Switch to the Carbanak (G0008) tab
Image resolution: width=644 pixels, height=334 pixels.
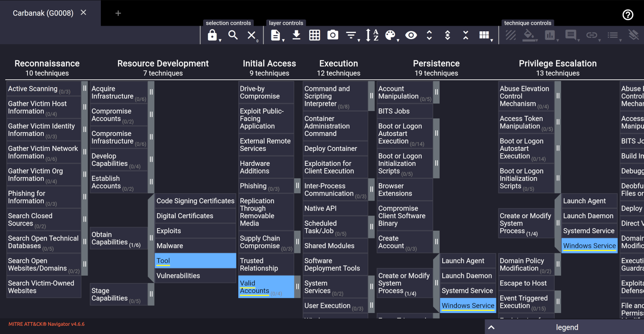pyautogui.click(x=42, y=13)
